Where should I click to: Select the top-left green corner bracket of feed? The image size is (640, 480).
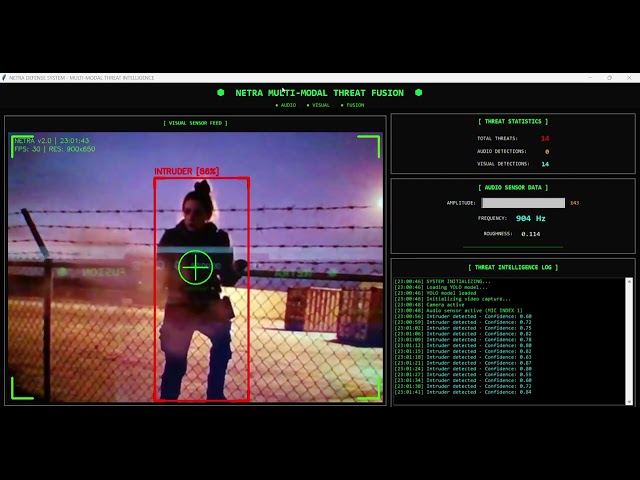click(x=21, y=146)
